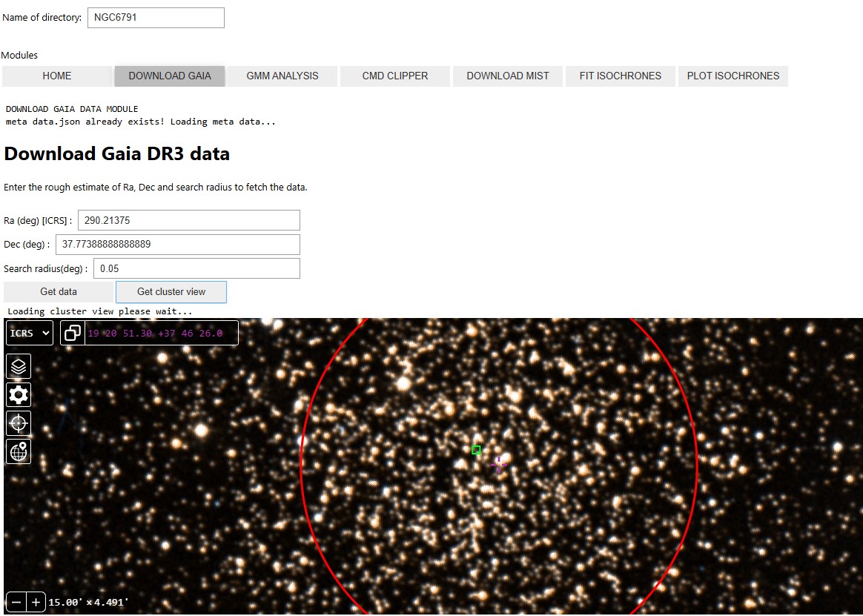Expand the ICRS coordinate frame dropdown
Viewport: 863px width, 616px height.
pyautogui.click(x=30, y=334)
